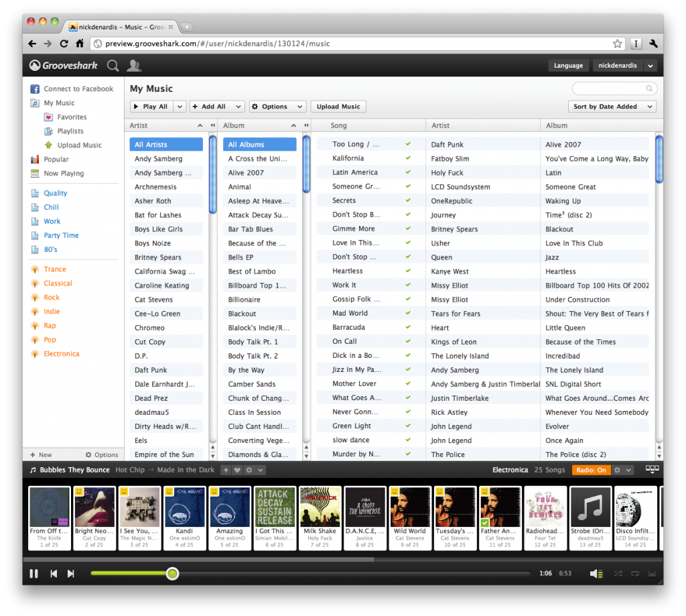Select the Milk Shake album thumbnail in queue
686x616 pixels.
[320, 507]
